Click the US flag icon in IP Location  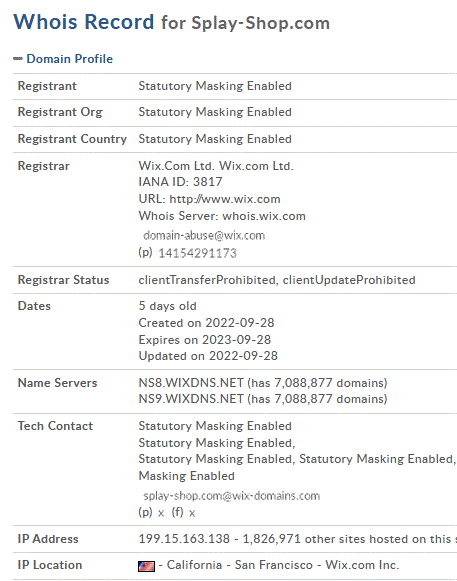click(x=146, y=566)
